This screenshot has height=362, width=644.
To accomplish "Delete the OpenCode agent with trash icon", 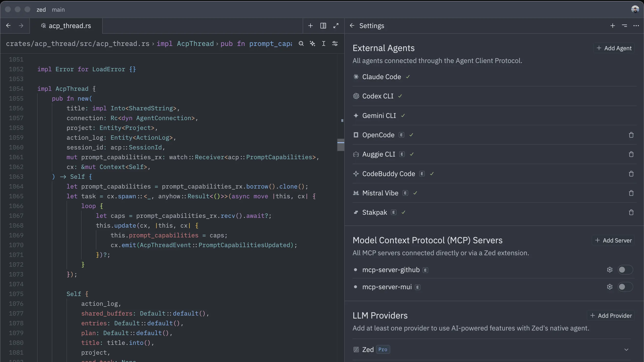I will 631,135.
